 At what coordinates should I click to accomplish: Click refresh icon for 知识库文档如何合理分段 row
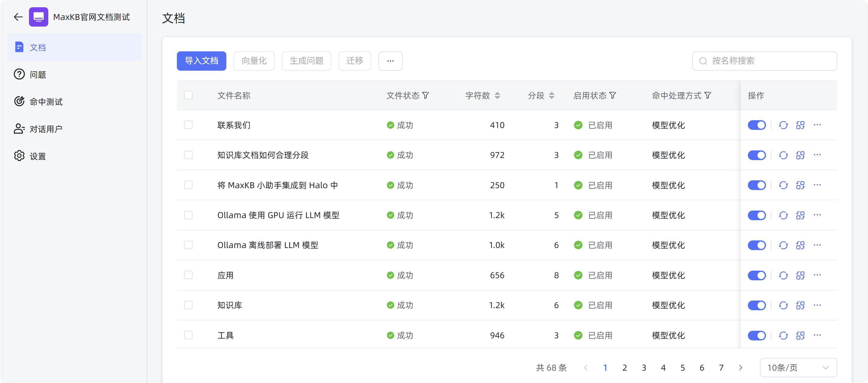coord(783,155)
